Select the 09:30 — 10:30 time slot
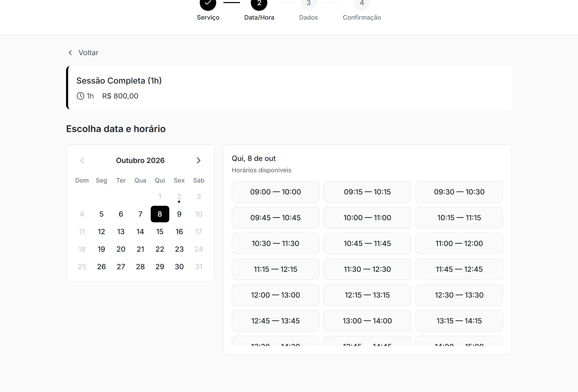This screenshot has width=578, height=392. click(x=459, y=192)
